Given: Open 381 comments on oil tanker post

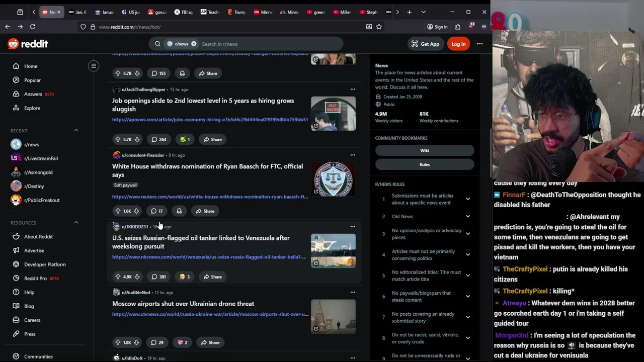Looking at the screenshot, I should (158, 277).
